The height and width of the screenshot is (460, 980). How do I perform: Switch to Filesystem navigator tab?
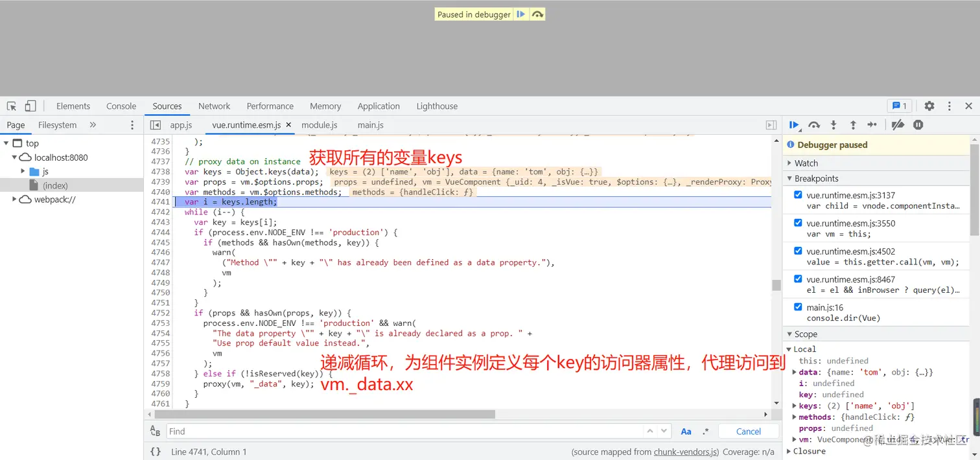tap(57, 125)
